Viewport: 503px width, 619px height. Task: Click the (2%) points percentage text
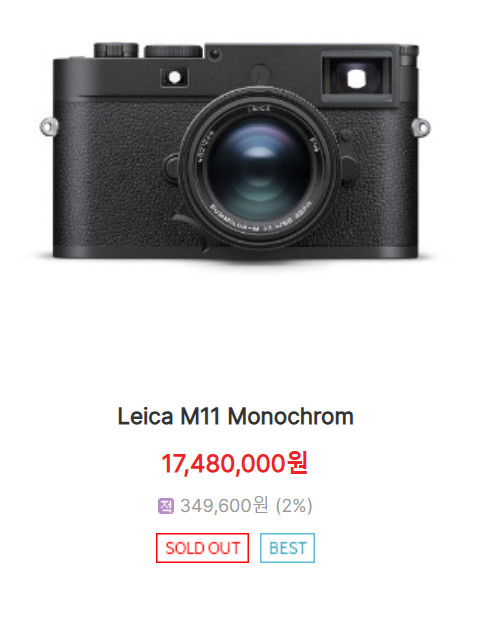294,506
